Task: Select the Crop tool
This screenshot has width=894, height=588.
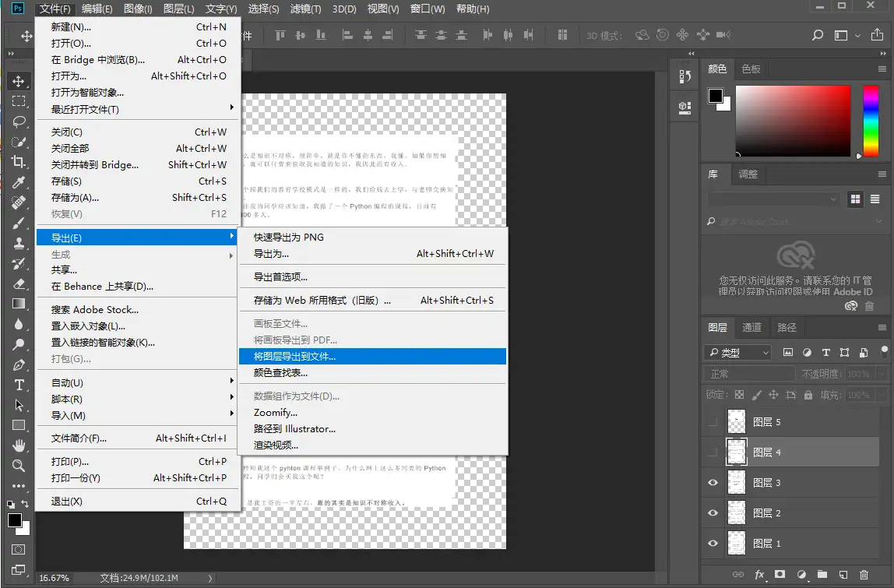Action: pos(19,162)
